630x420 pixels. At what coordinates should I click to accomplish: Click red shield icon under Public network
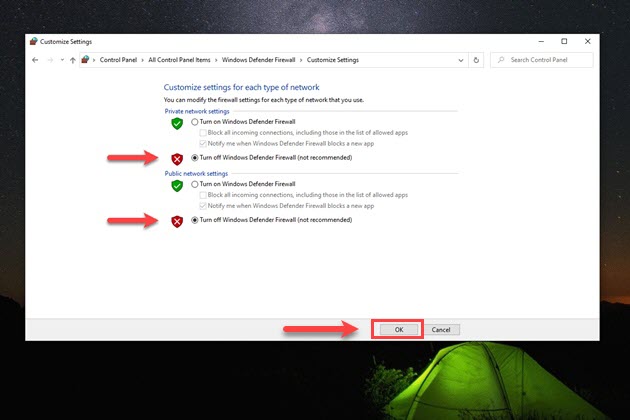[x=177, y=221]
